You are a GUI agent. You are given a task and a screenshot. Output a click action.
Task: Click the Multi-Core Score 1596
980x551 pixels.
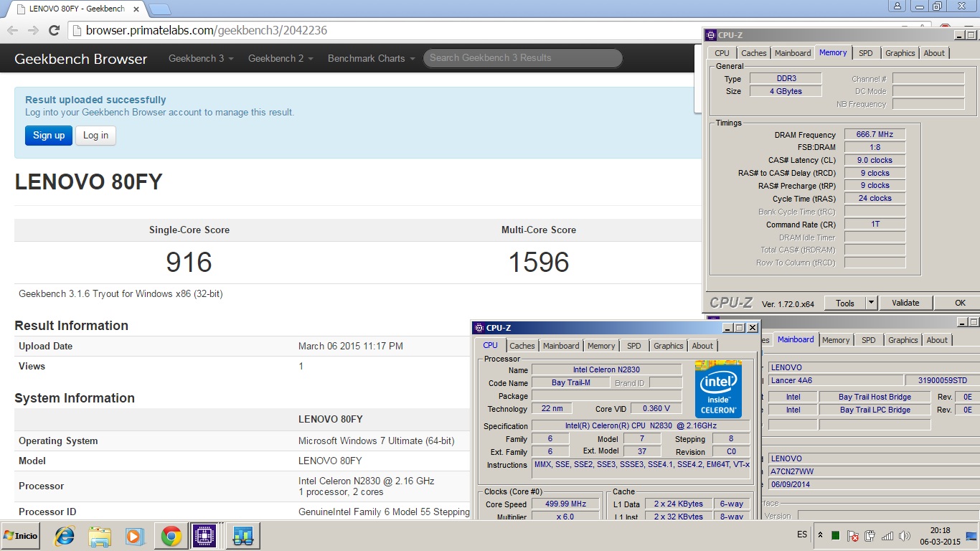[x=539, y=263]
